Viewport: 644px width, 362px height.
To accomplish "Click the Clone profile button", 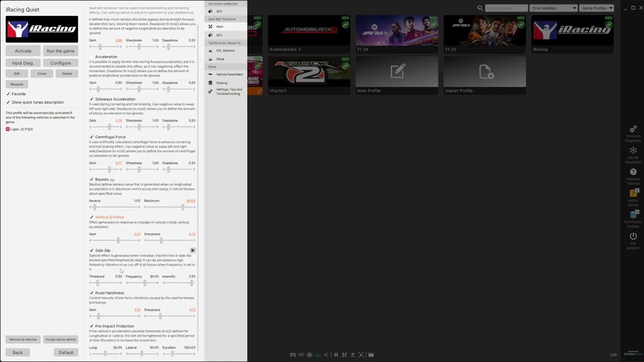I will click(x=42, y=73).
